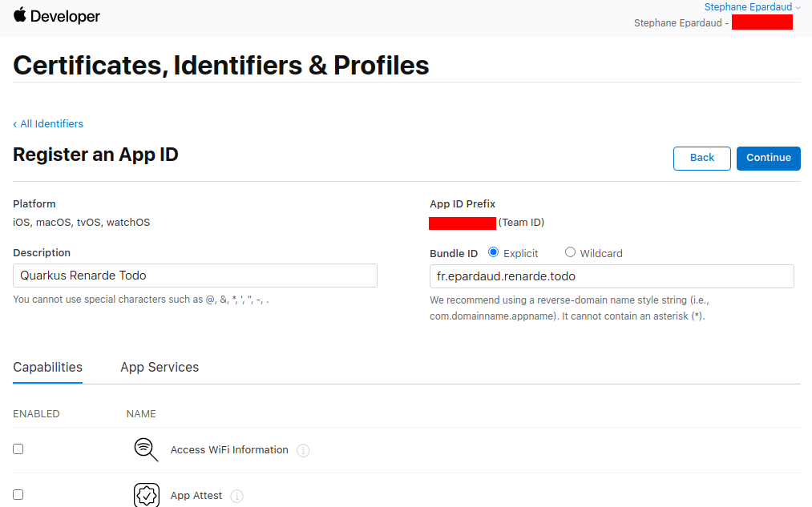This screenshot has height=507, width=812.
Task: Open info tooltip beside Access WiFi Information
Action: (x=303, y=451)
